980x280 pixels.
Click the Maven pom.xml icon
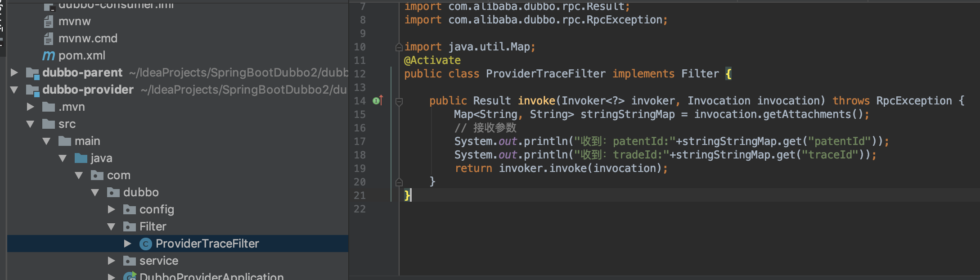[x=49, y=56]
